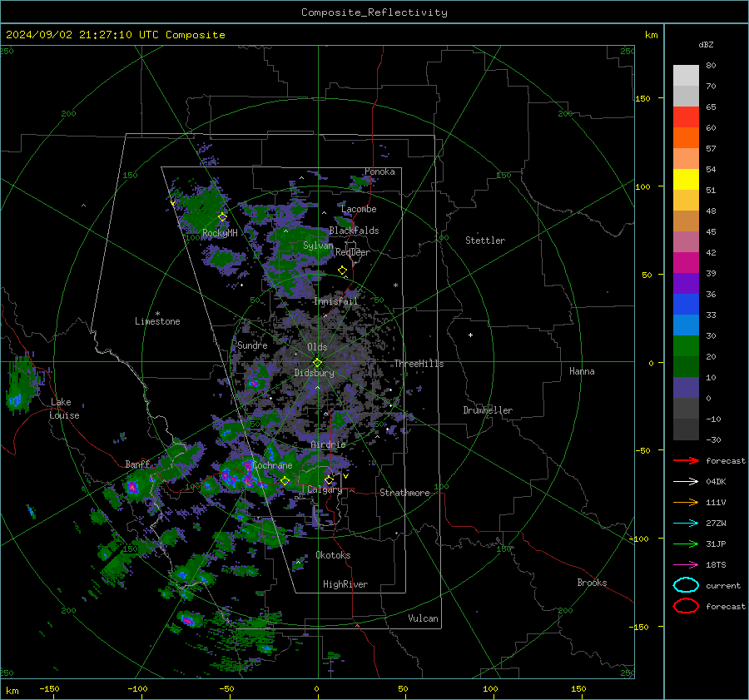The height and width of the screenshot is (700, 749).
Task: Click the yellow diamond marker near RockyMH
Action: point(222,217)
